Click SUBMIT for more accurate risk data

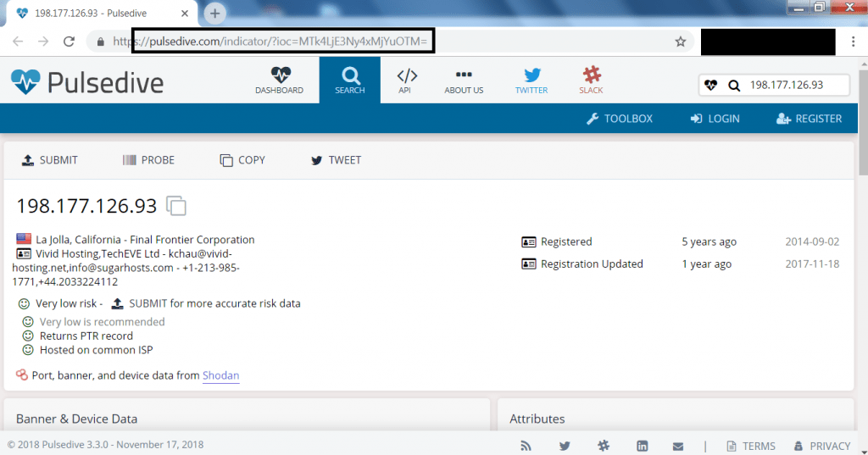tap(206, 303)
